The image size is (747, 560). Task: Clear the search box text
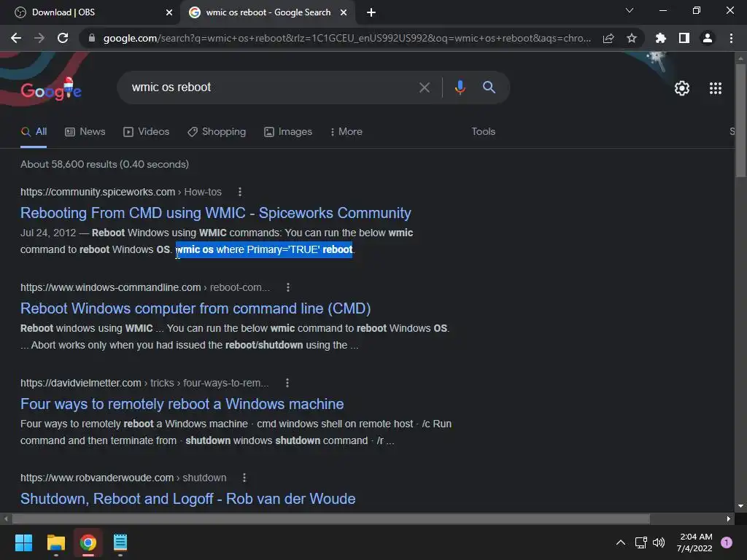click(424, 87)
